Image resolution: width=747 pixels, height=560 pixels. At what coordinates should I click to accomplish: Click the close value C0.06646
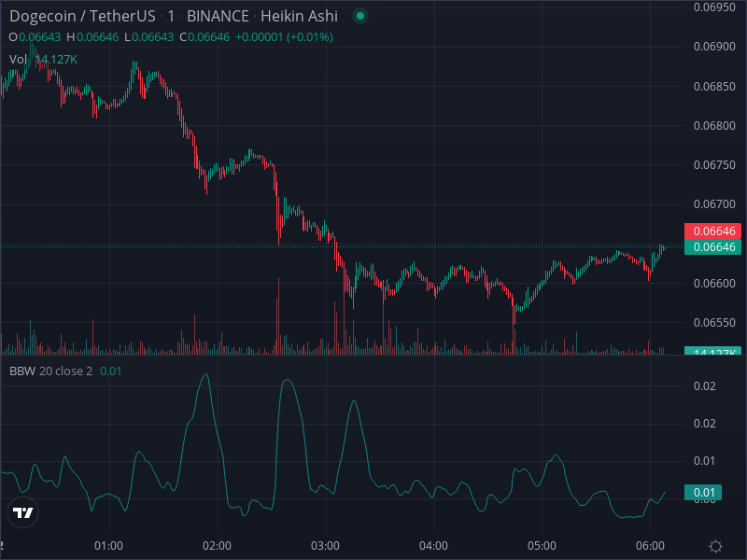[x=204, y=37]
